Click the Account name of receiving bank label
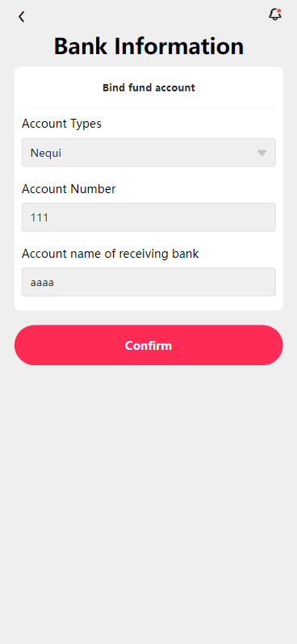This screenshot has height=644, width=297. [x=110, y=254]
